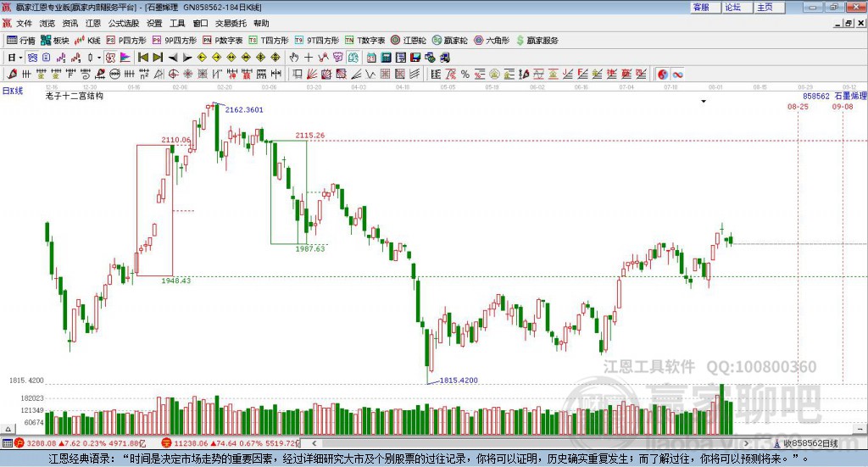Click the 客服 customer service button

705,7
